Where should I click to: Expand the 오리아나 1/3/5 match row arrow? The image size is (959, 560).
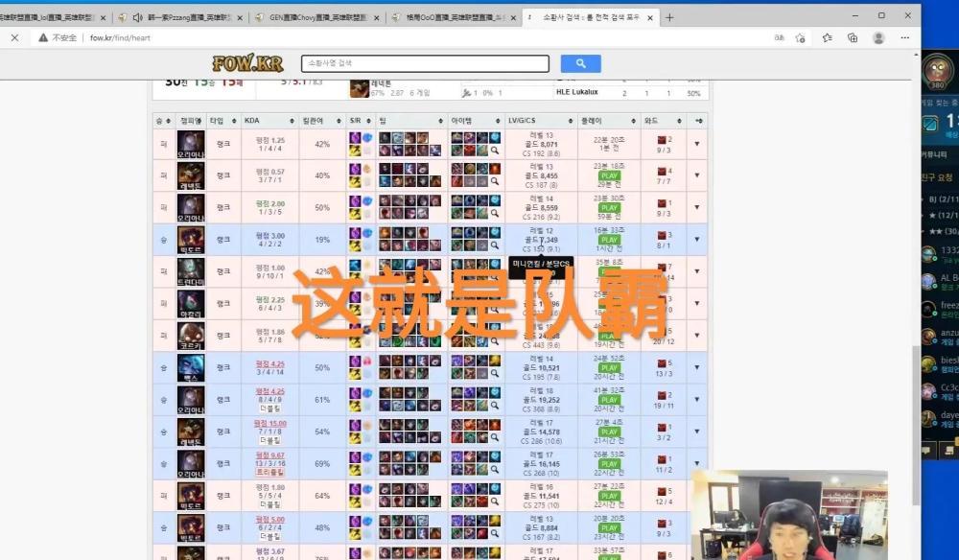pyautogui.click(x=696, y=207)
